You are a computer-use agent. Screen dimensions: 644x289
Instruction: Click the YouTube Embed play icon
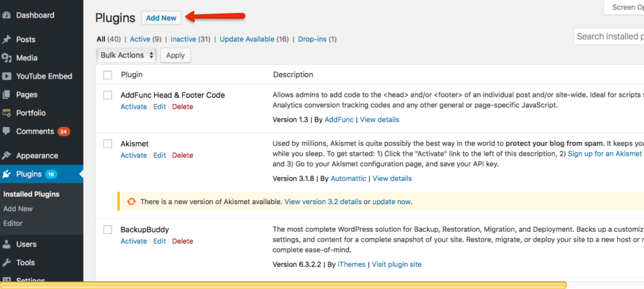7,76
